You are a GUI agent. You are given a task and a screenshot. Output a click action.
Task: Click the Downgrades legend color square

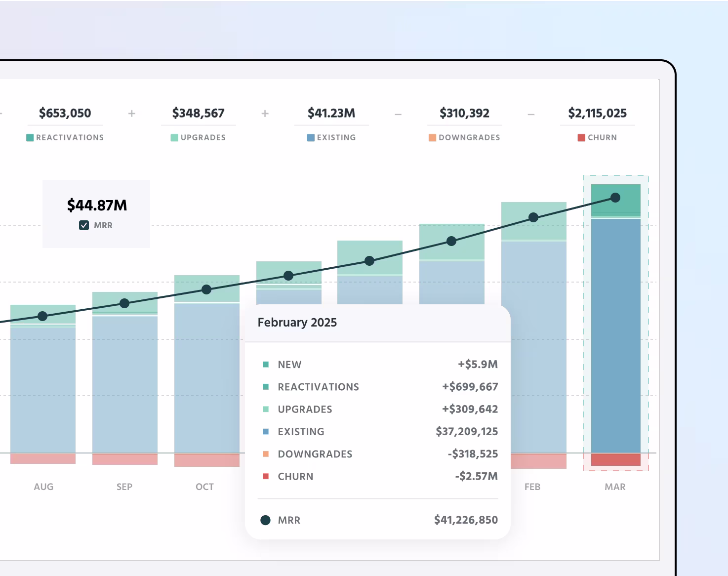click(432, 137)
